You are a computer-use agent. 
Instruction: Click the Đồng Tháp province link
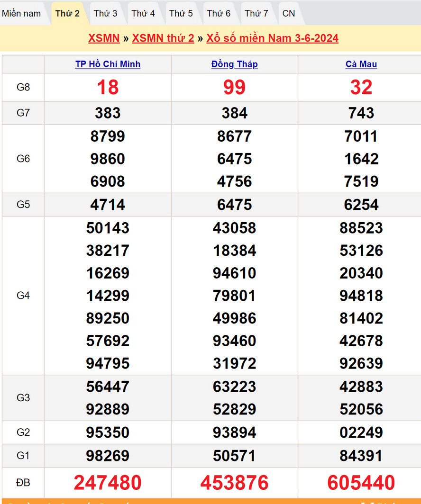coord(234,64)
